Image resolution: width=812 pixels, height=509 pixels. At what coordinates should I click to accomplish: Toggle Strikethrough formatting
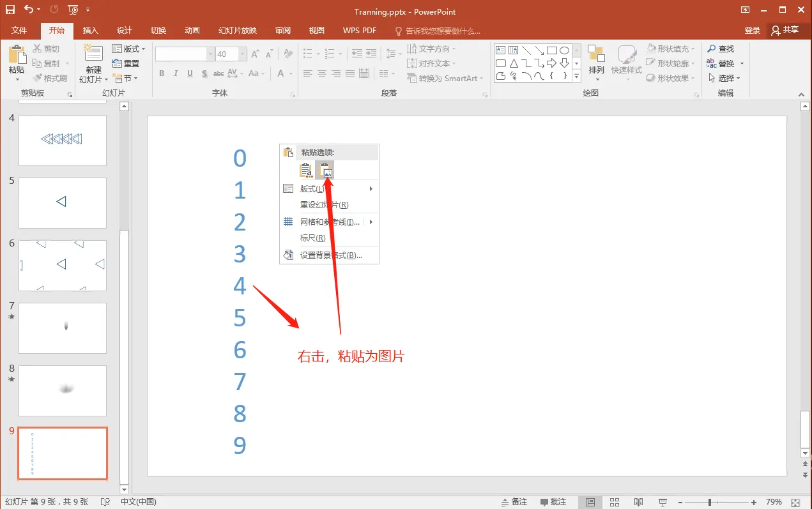click(218, 73)
